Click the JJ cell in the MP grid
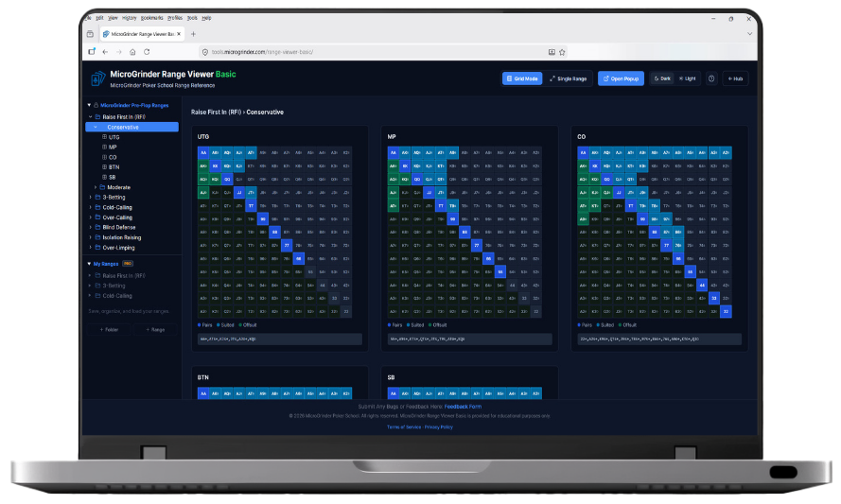 click(429, 193)
